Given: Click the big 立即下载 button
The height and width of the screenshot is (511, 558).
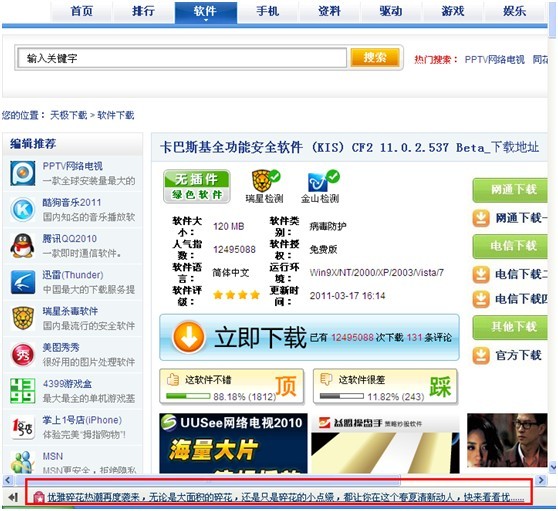Looking at the screenshot, I should click(x=309, y=337).
